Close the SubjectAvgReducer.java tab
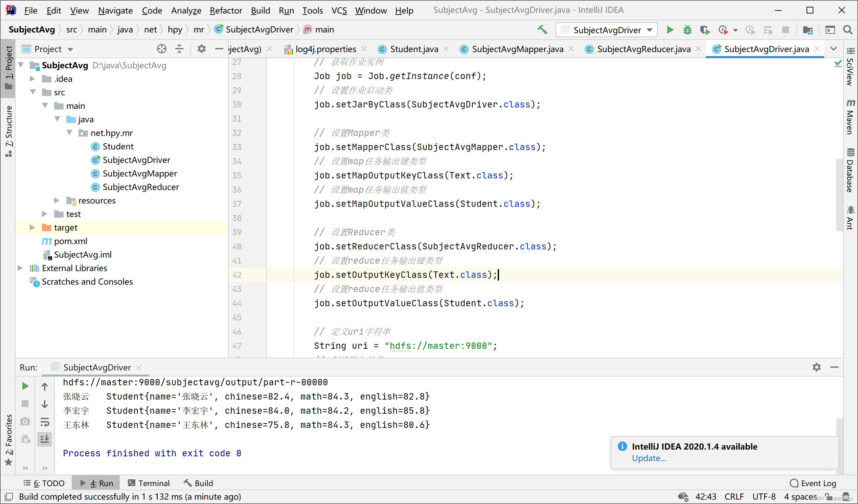Image resolution: width=858 pixels, height=504 pixels. (x=698, y=49)
